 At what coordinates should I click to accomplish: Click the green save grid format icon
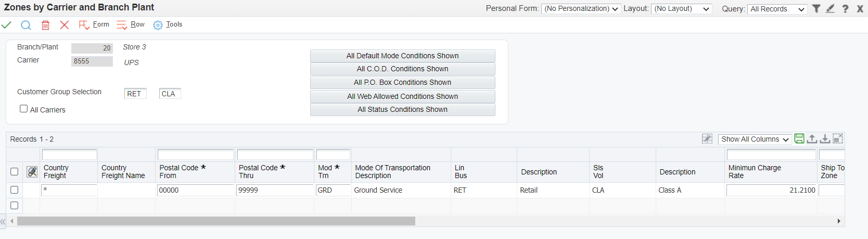click(x=799, y=139)
